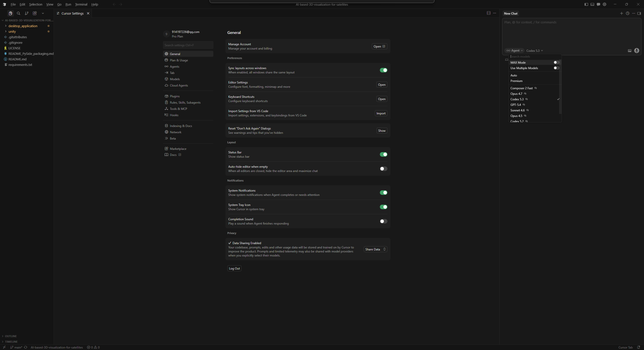Screen dimensions: 644x350
Task: Close the Cursor Settings tab
Action: (x=88, y=13)
